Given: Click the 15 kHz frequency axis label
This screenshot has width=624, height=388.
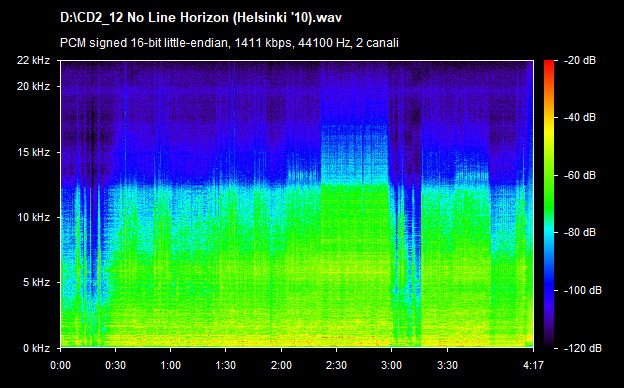Looking at the screenshot, I should coord(33,152).
